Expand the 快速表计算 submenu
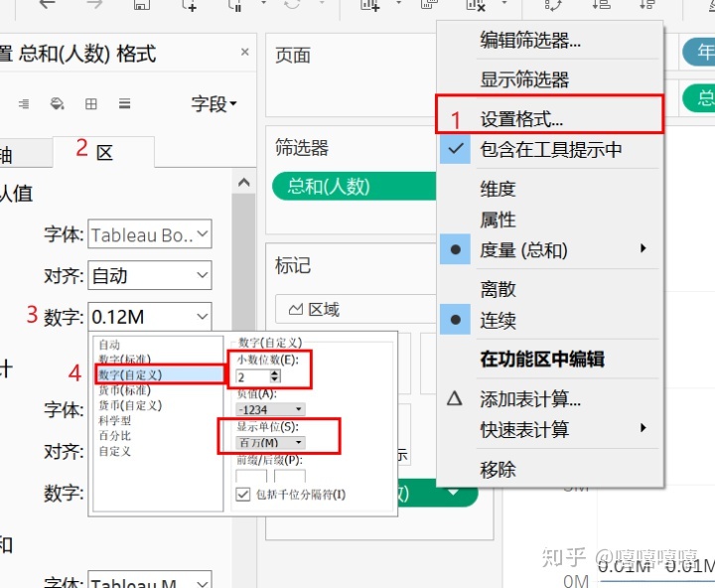The width and height of the screenshot is (715, 588). (x=549, y=429)
